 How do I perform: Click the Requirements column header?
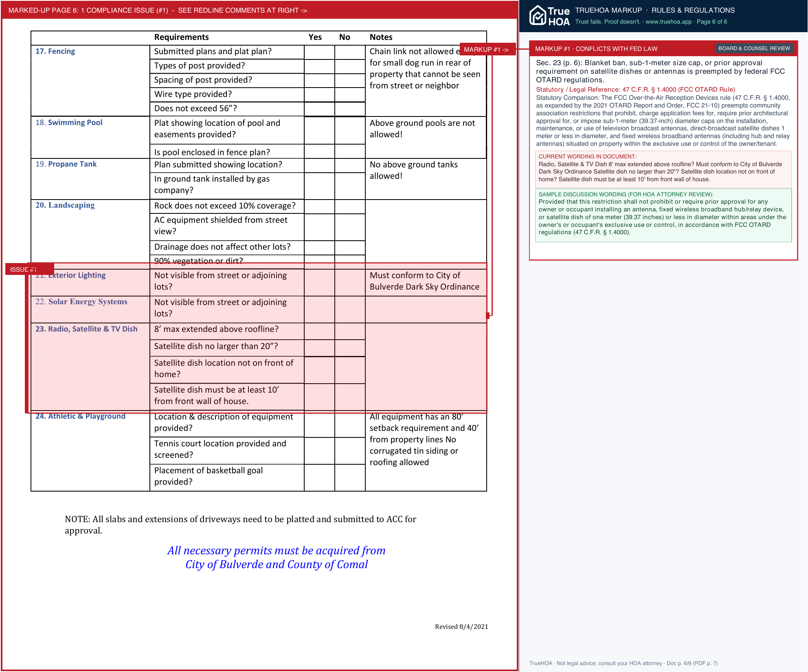click(x=181, y=37)
